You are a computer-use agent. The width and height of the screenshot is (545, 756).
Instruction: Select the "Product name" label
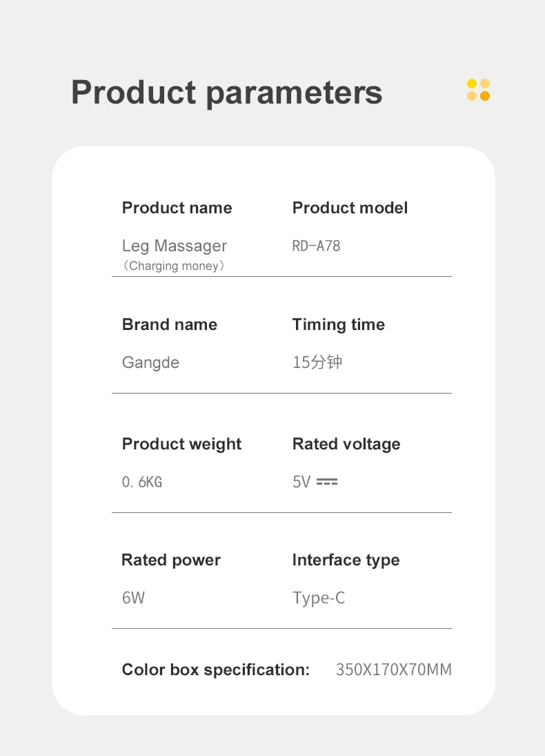click(x=177, y=208)
